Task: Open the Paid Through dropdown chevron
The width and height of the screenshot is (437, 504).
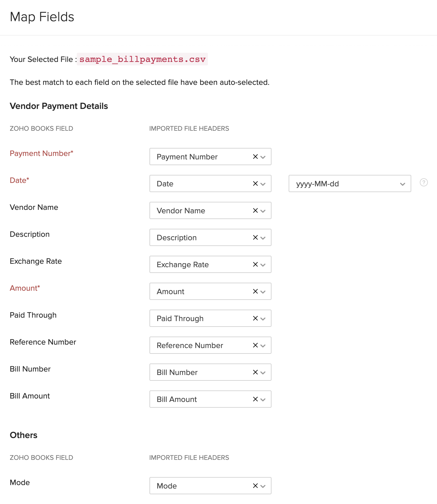Action: pos(263,319)
